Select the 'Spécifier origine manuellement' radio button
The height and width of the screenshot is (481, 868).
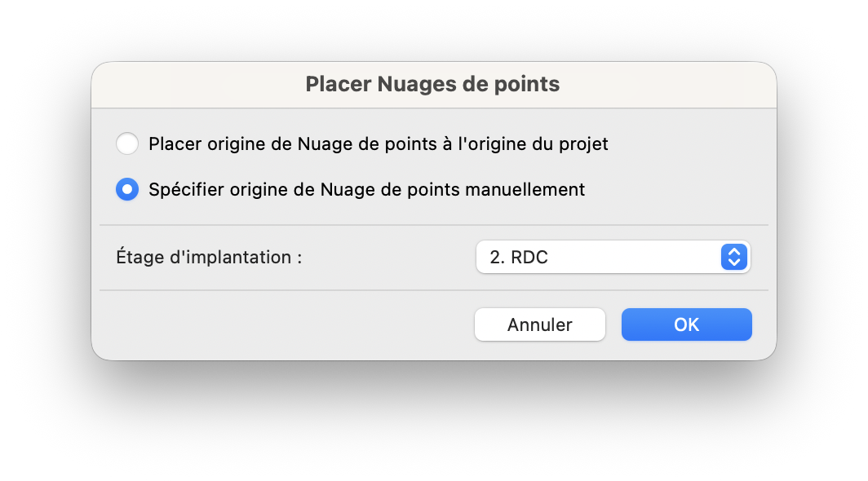pyautogui.click(x=127, y=189)
